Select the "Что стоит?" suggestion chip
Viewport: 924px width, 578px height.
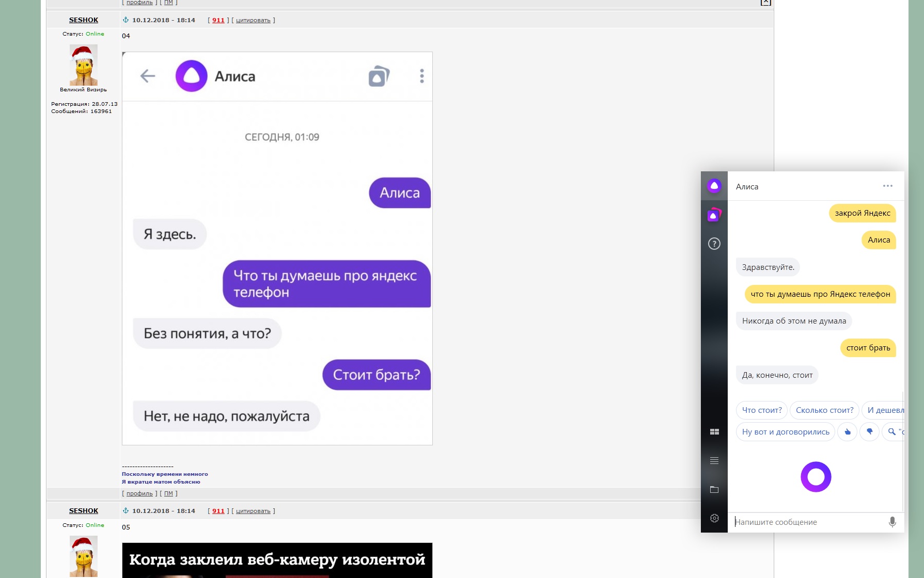point(762,410)
